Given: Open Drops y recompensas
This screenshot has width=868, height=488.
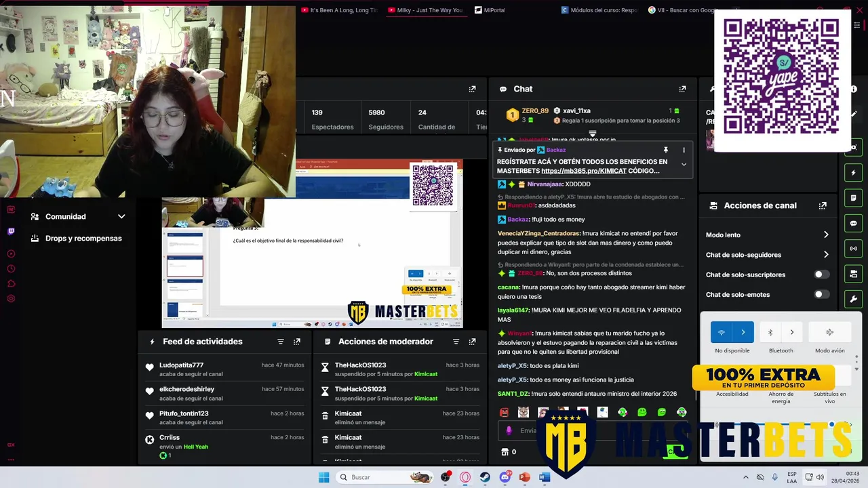Looking at the screenshot, I should 78,239.
